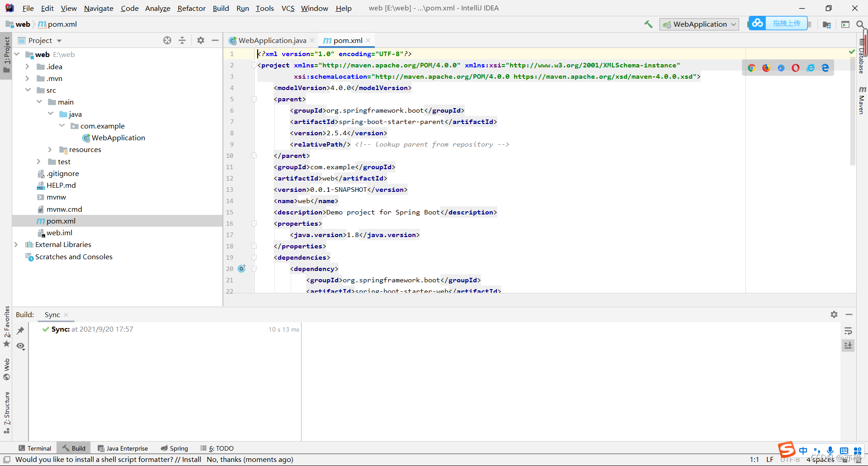Click the Collapse All icon in Project panel
Image resolution: width=868 pixels, height=466 pixels.
point(182,40)
